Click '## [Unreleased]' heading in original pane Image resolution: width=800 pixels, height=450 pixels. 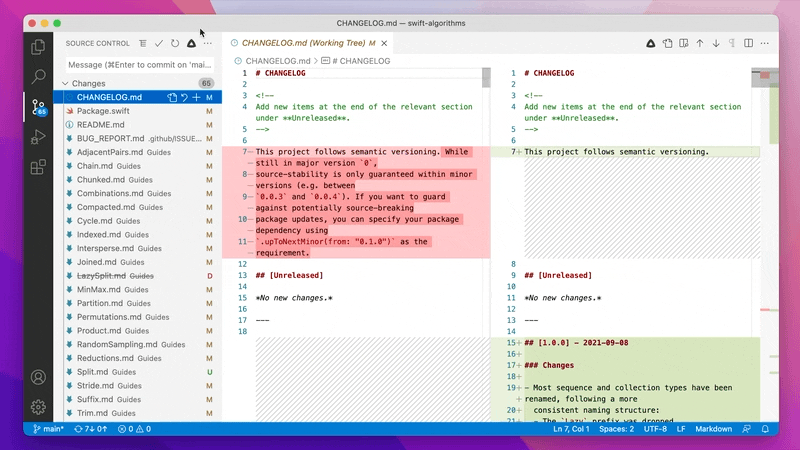click(x=289, y=276)
